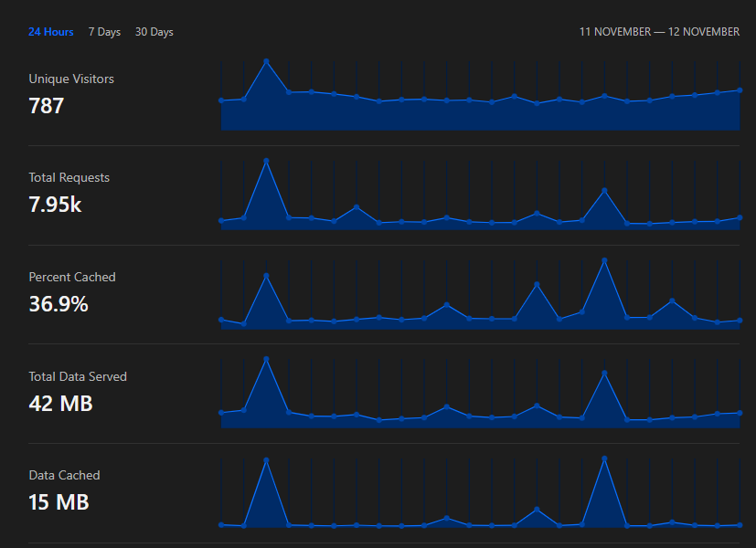Click the highest peak in Unique Visitors chart

point(266,61)
